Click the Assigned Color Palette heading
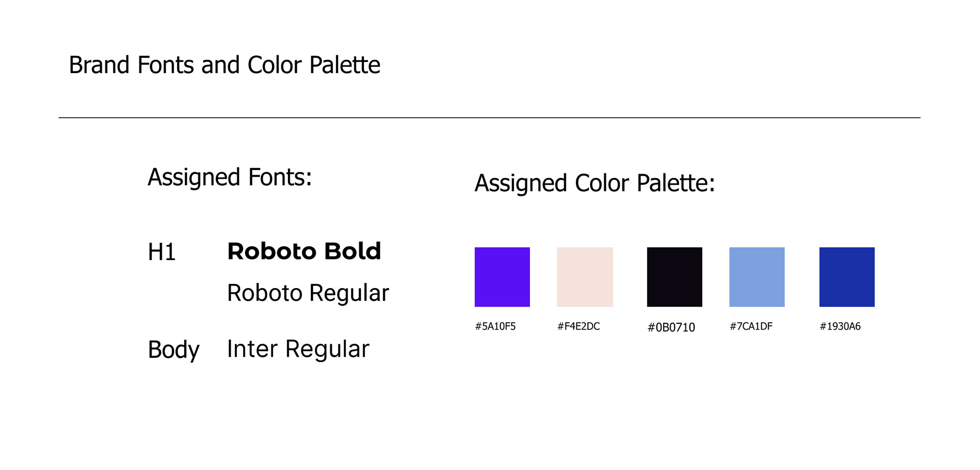The width and height of the screenshot is (980, 470). 595,183
